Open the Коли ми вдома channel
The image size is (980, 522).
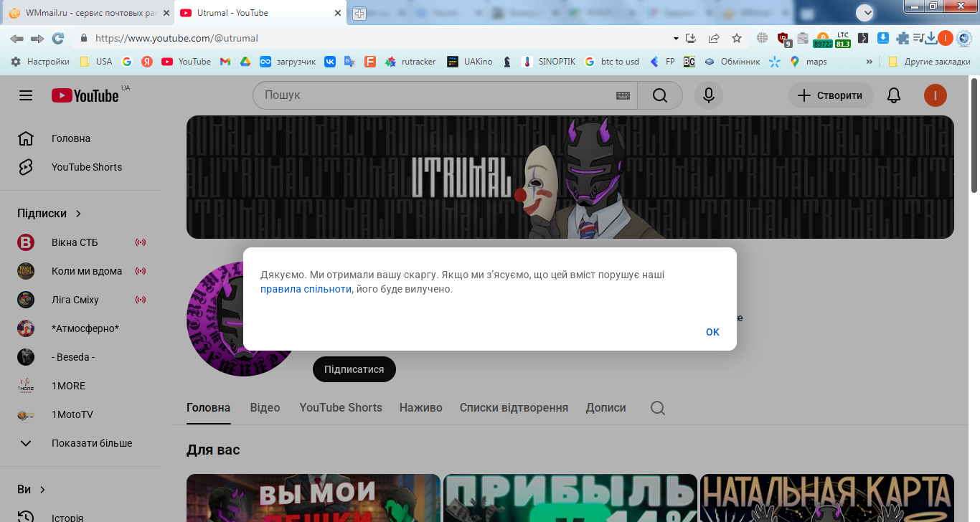80,271
